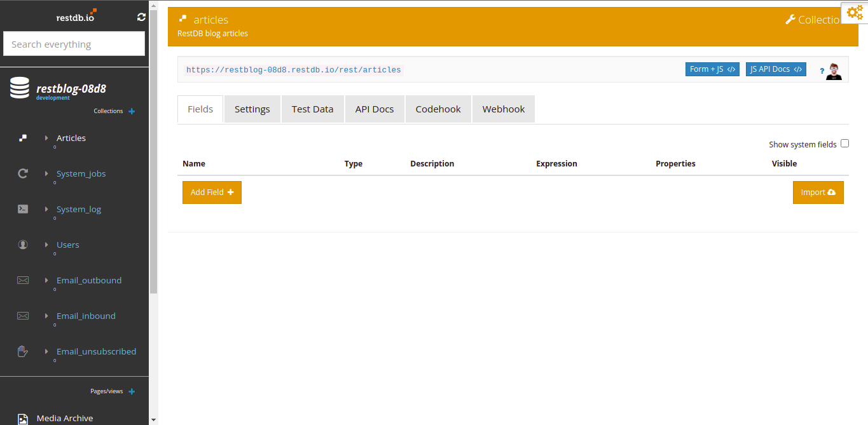Switch to the API Docs tab

coord(375,109)
